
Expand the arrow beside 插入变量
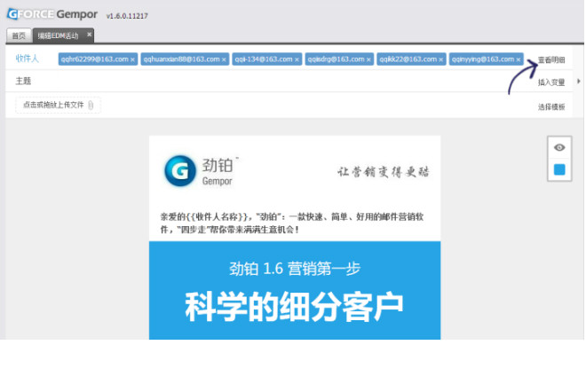pos(579,81)
